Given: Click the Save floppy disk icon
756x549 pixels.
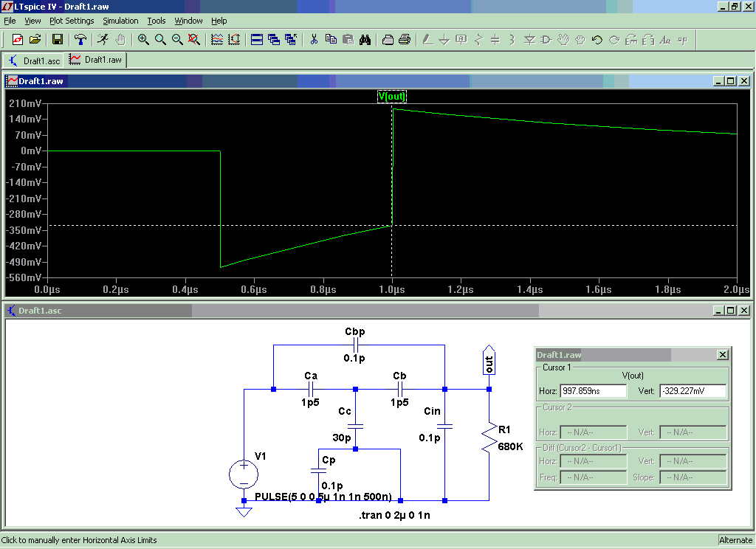Looking at the screenshot, I should coord(58,40).
